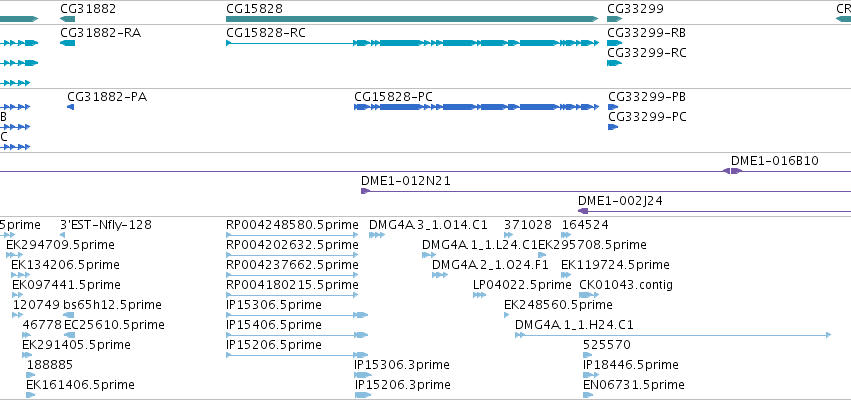
Task: Select the RP004248580.5prime EST alignment
Action: tap(292, 235)
